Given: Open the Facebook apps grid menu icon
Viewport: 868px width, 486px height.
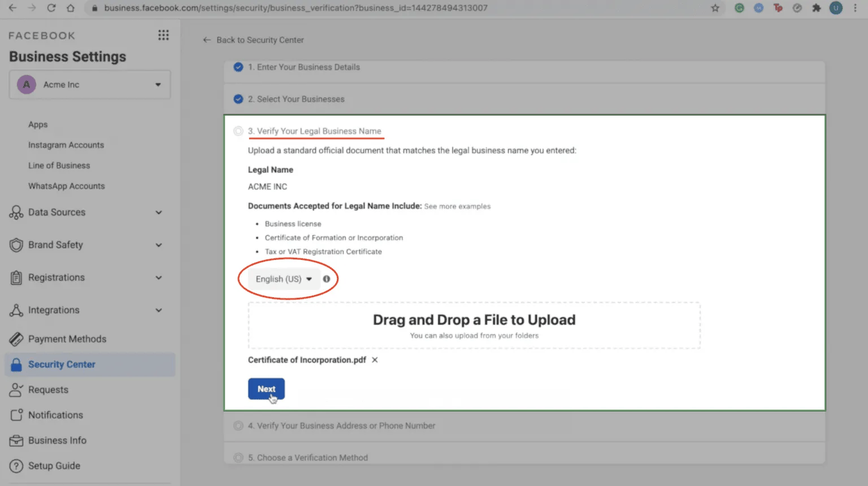Looking at the screenshot, I should [163, 35].
